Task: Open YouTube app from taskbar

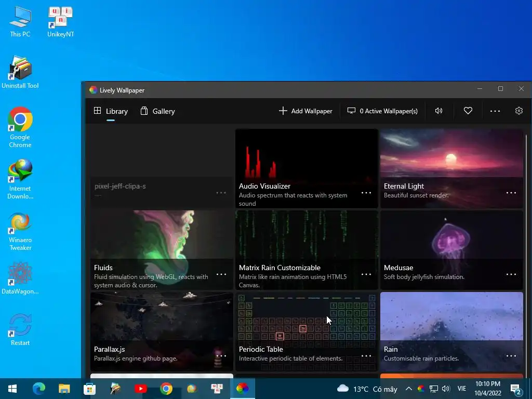Action: click(x=140, y=389)
